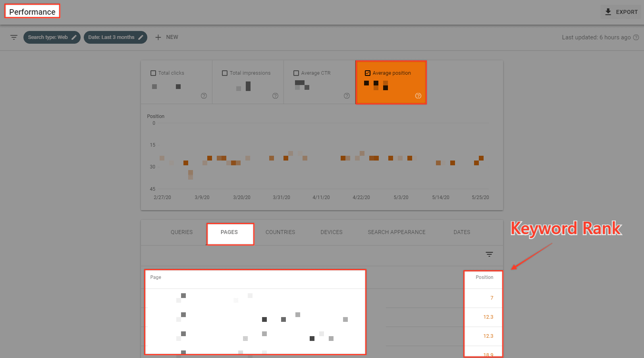Open the table filter rows icon
The width and height of the screenshot is (644, 358).
coord(490,254)
